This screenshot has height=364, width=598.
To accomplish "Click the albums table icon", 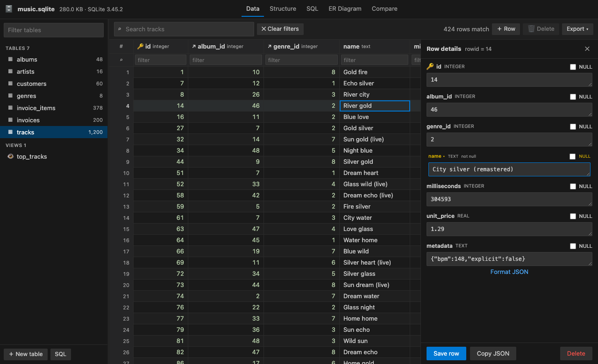I will click(x=10, y=59).
